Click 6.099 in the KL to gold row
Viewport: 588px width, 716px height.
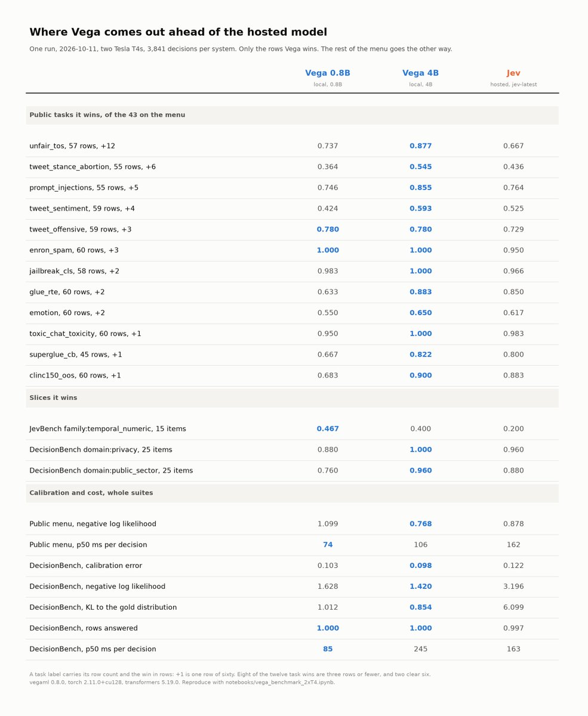click(x=513, y=608)
